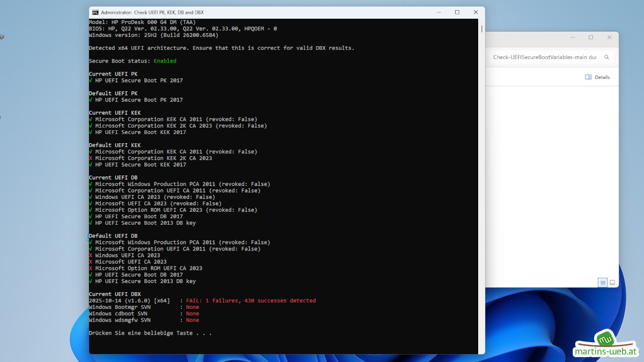Click the 'HP UEFI Secure Boot PK 2017' line under Current UEFI PK
Screen dimensions: 644x362
click(x=138, y=80)
